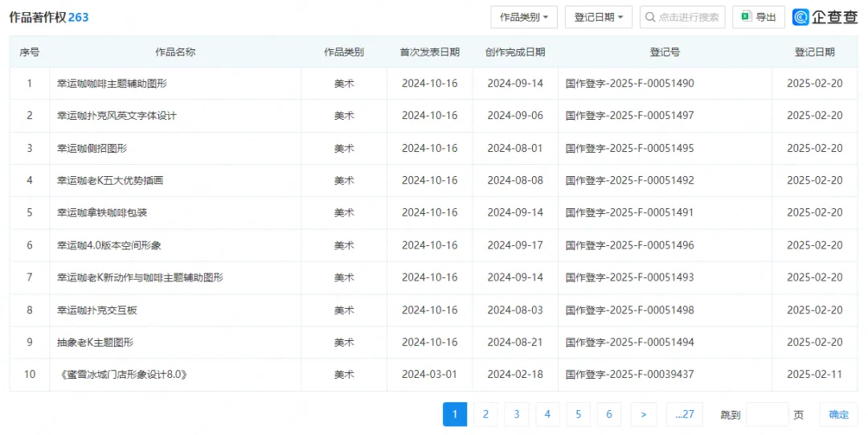This screenshot has width=868, height=435.
Task: Click completion date 2024-02-18
Action: pyautogui.click(x=515, y=374)
